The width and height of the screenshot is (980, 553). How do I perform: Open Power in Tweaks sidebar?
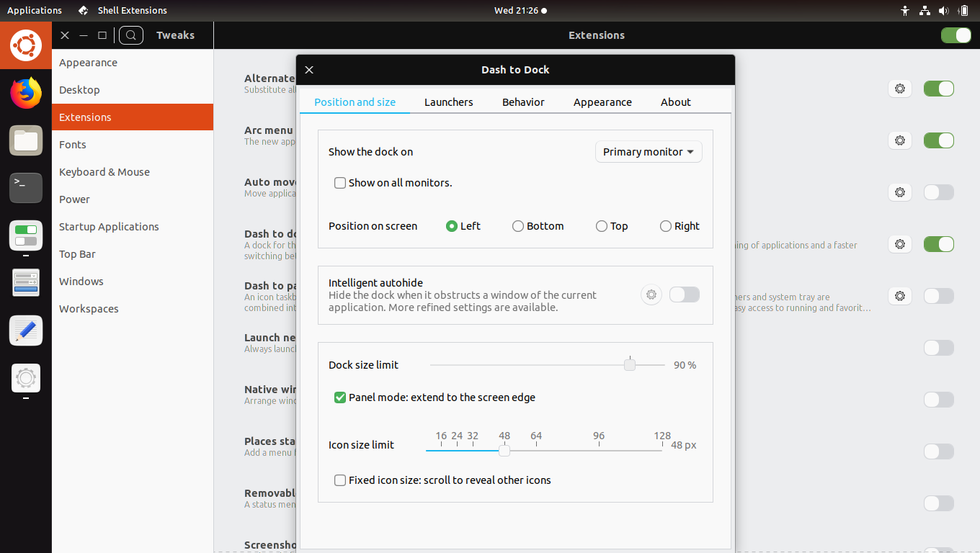[x=133, y=199]
